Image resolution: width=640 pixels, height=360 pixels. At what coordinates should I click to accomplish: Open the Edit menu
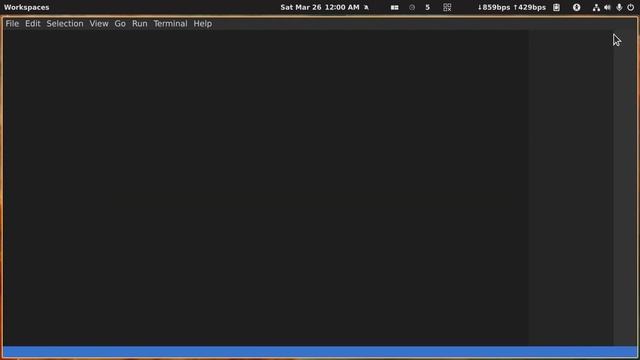click(33, 24)
